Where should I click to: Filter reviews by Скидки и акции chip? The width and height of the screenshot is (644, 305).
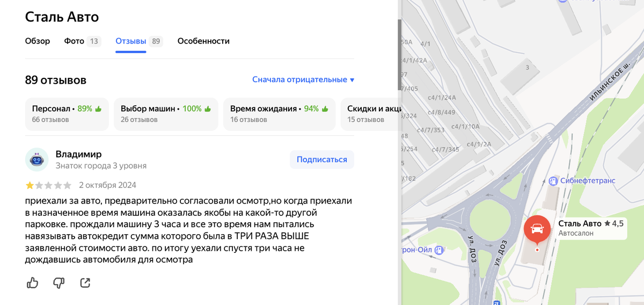(x=371, y=114)
